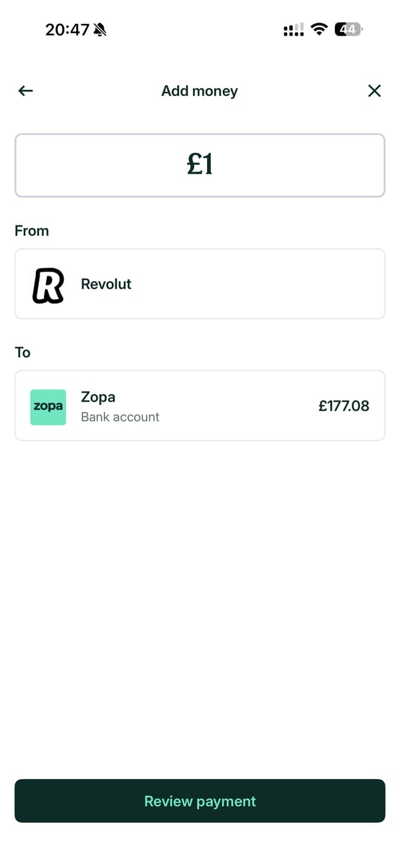Go back using the left arrow
The image size is (400, 868).
[x=26, y=91]
